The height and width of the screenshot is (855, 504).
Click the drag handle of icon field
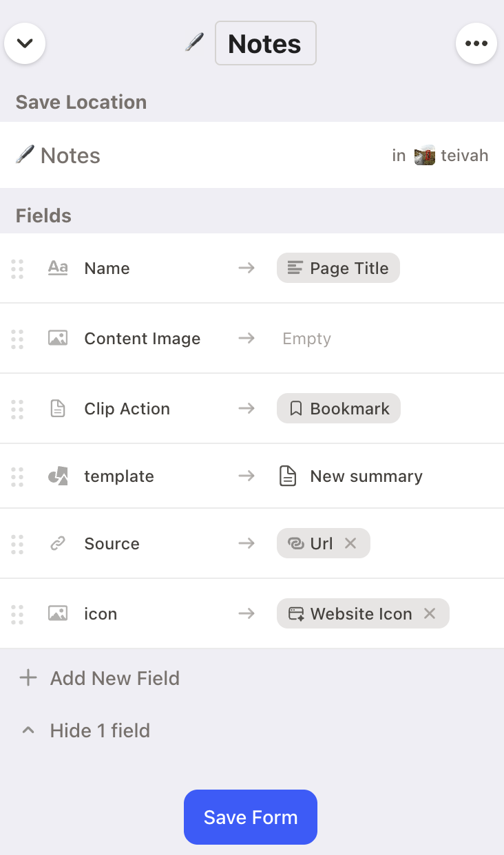click(x=17, y=613)
